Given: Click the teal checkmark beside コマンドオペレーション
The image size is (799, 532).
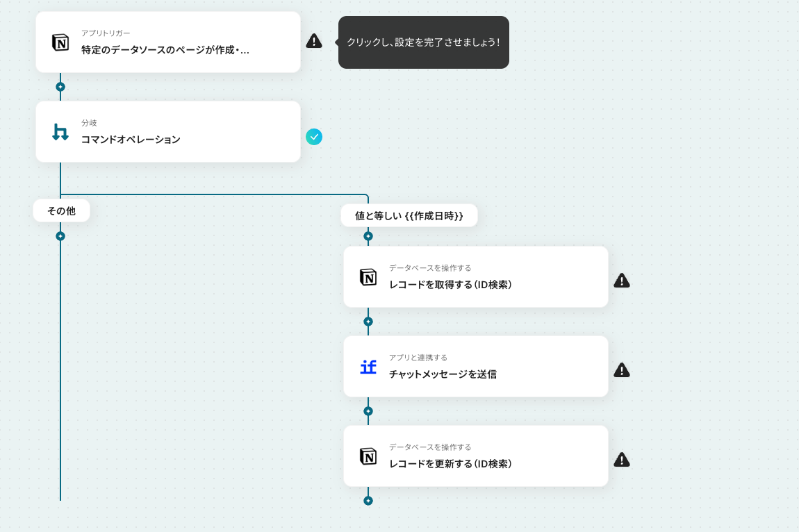Looking at the screenshot, I should pyautogui.click(x=314, y=137).
